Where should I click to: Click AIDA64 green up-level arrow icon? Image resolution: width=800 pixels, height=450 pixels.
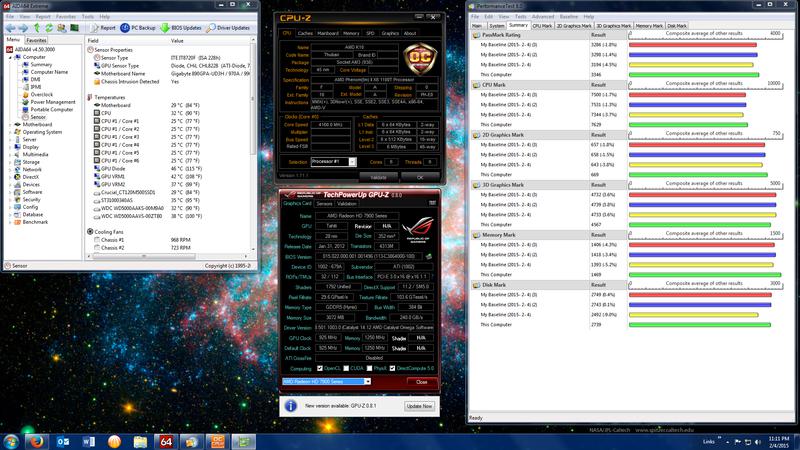tap(37, 28)
